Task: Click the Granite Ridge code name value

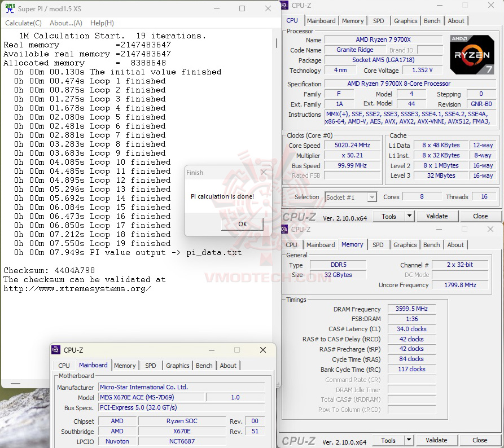Action: point(355,50)
